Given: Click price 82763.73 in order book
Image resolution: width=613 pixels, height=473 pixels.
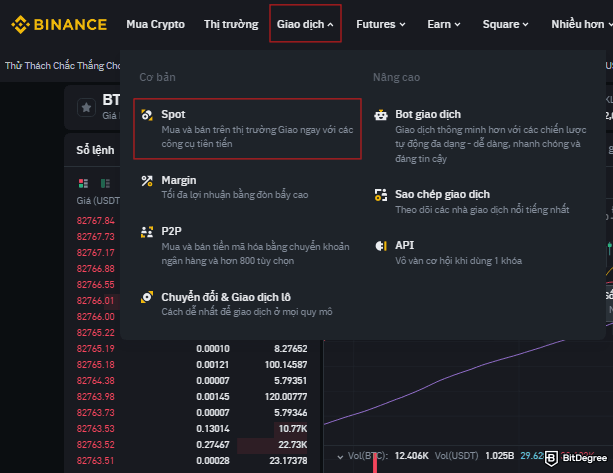Looking at the screenshot, I should (x=96, y=413).
